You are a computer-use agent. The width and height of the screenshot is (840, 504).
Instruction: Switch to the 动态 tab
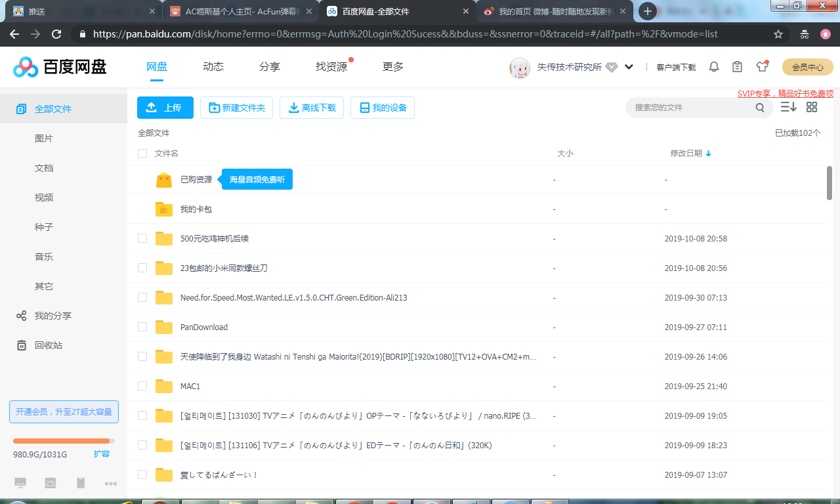point(213,66)
